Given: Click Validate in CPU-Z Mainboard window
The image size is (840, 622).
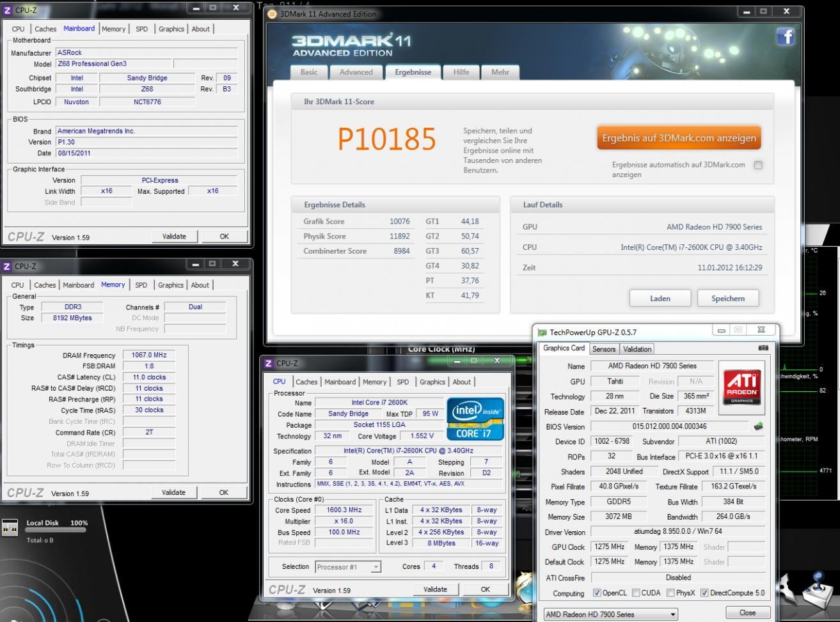Looking at the screenshot, I should point(174,237).
